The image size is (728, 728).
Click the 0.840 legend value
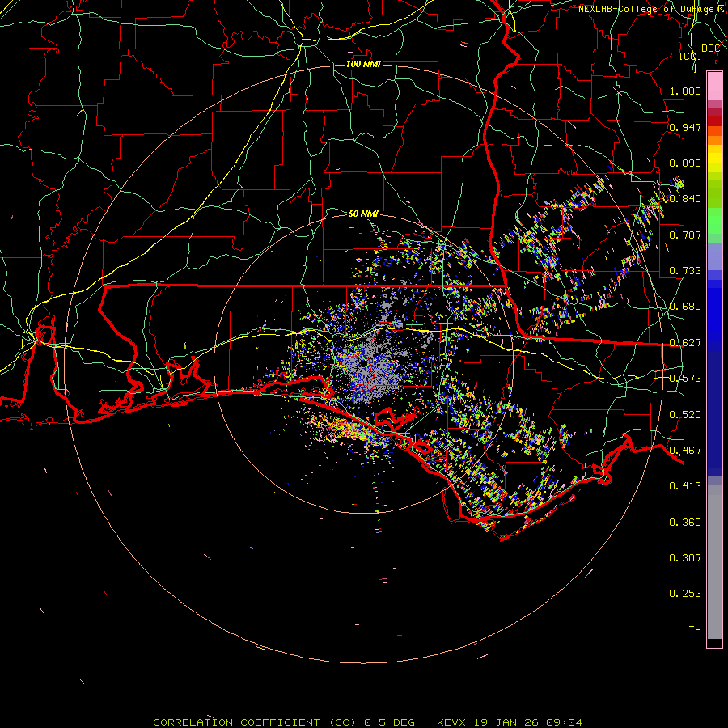(x=685, y=199)
